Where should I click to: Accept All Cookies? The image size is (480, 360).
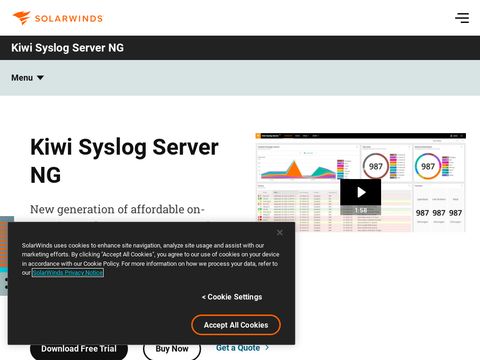point(236,325)
